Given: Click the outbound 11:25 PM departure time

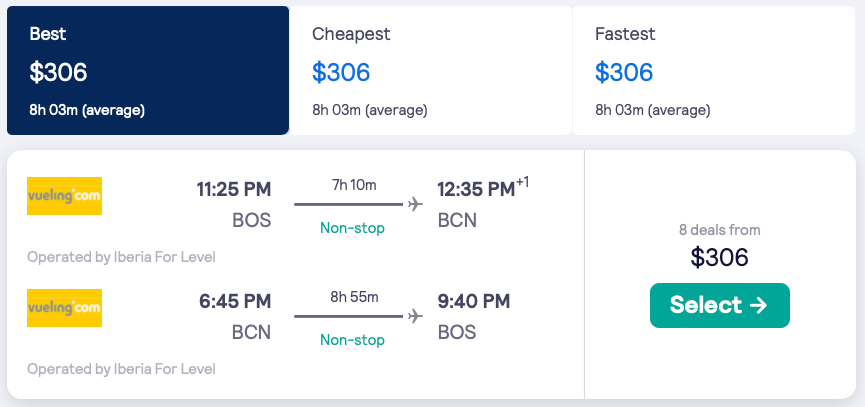Looking at the screenshot, I should [x=234, y=189].
